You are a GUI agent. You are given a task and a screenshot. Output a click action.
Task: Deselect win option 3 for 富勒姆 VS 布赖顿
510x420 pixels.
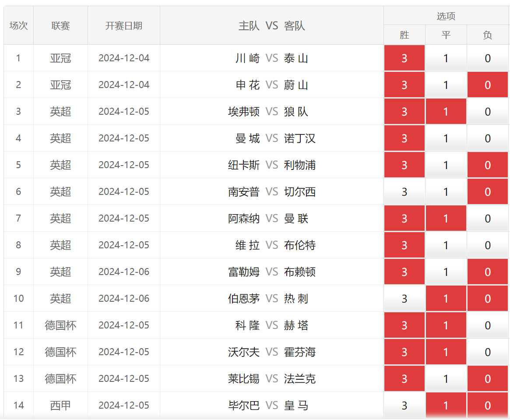(x=404, y=272)
